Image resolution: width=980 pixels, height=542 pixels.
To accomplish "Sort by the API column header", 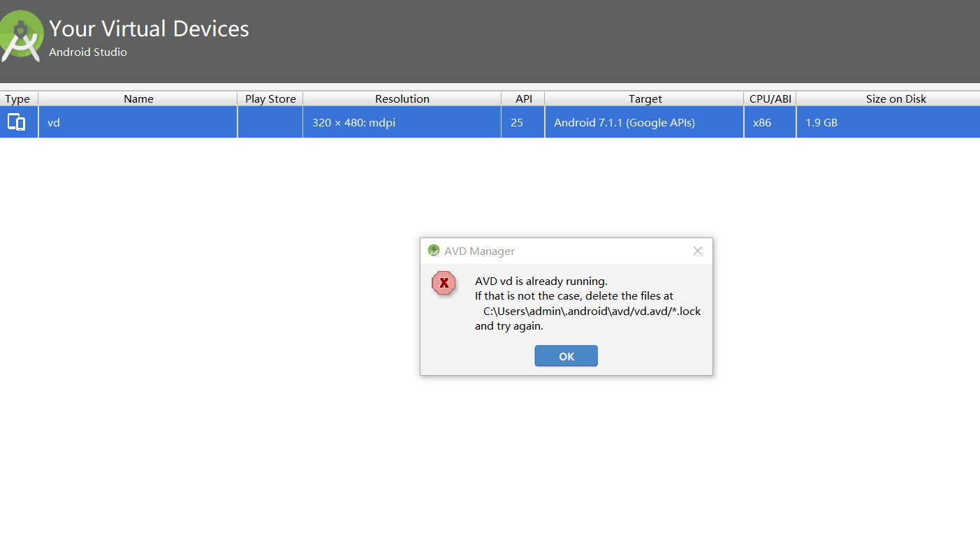I will tap(523, 98).
